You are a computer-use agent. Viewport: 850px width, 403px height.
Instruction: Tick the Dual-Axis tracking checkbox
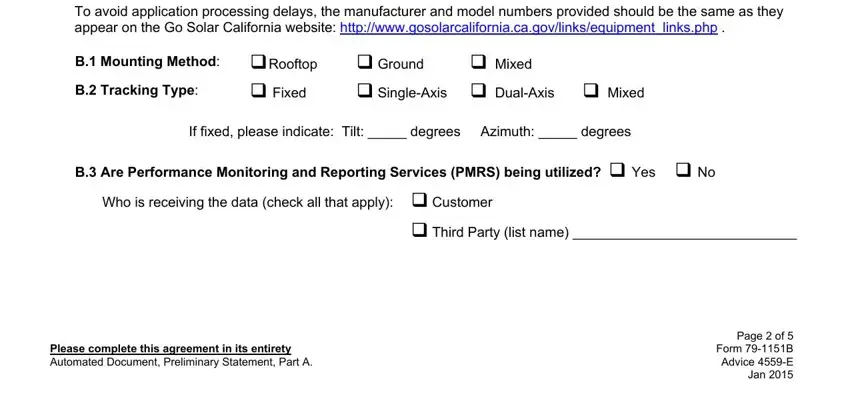pos(479,90)
